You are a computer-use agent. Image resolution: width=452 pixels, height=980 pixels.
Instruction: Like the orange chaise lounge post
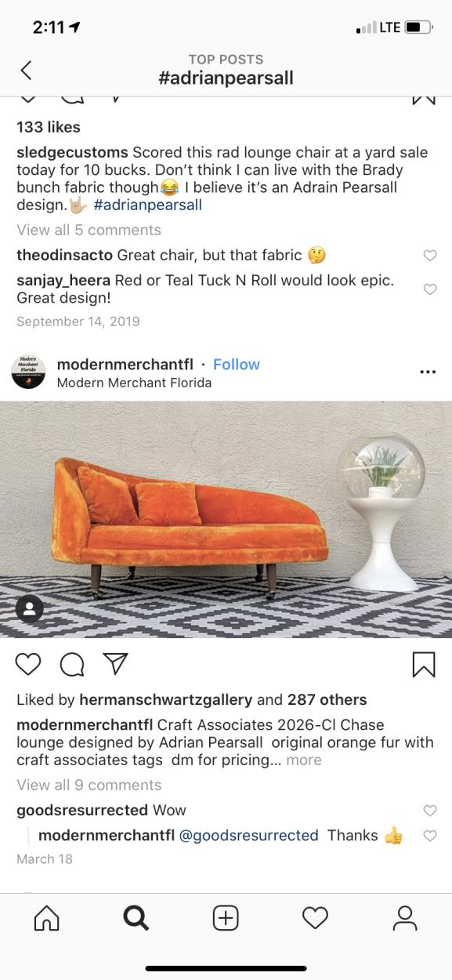(x=28, y=664)
